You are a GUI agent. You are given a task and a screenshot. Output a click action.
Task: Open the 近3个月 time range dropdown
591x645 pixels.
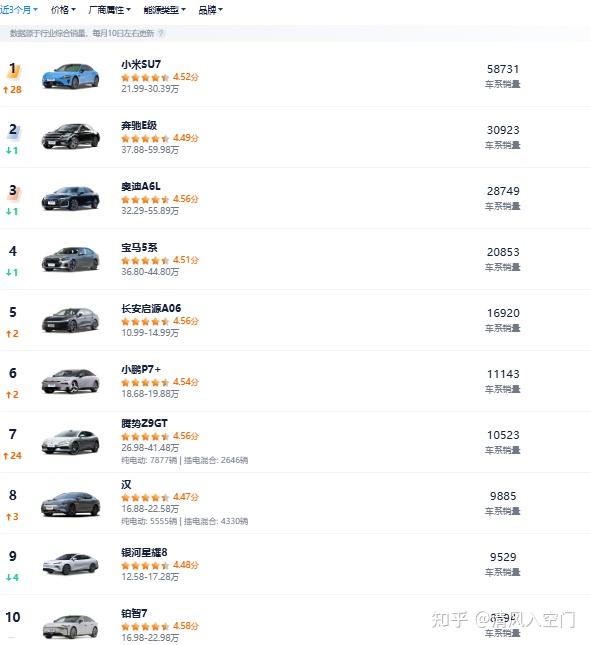pos(19,10)
